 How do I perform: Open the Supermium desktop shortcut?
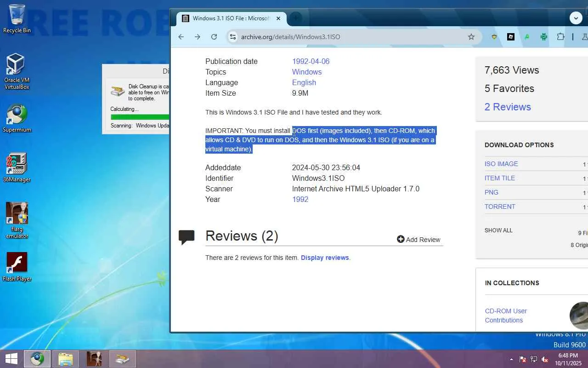17,118
